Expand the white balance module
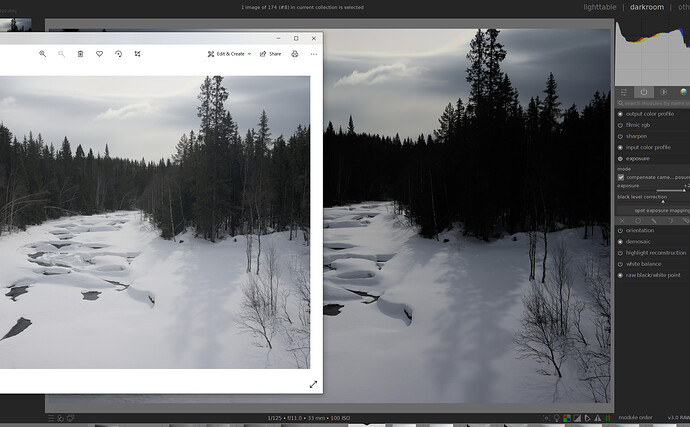Viewport: 690px width, 427px height. click(645, 263)
